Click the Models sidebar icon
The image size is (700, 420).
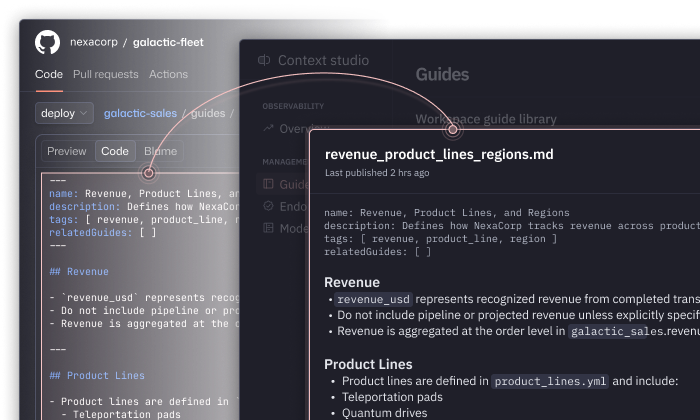click(x=268, y=228)
